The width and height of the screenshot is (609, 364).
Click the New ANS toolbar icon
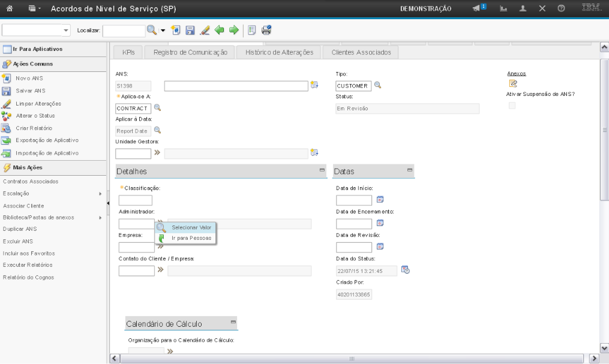point(176,30)
